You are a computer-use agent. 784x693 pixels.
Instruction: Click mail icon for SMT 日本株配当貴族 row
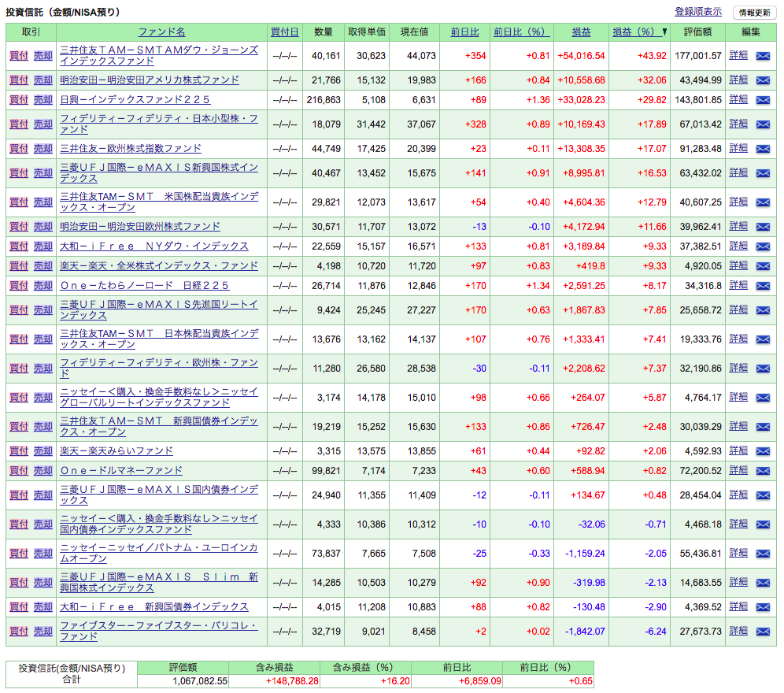[763, 339]
